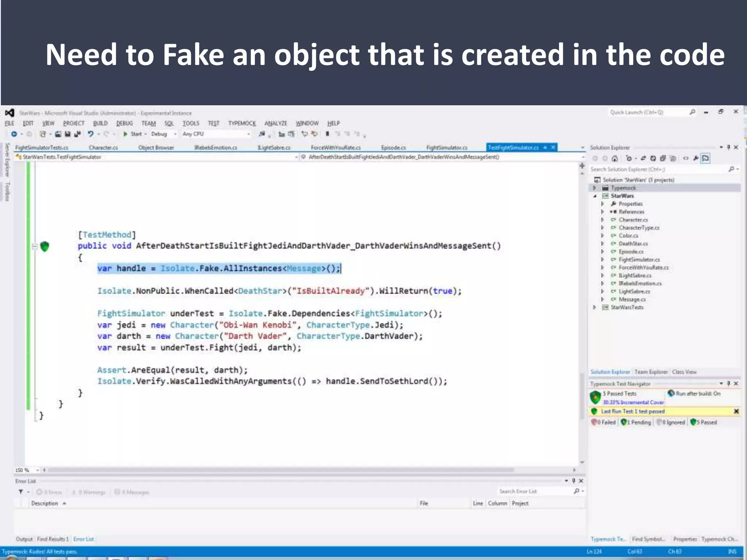Click the green Start debugging arrow
Viewport: 747px width, 560px height.
click(125, 134)
